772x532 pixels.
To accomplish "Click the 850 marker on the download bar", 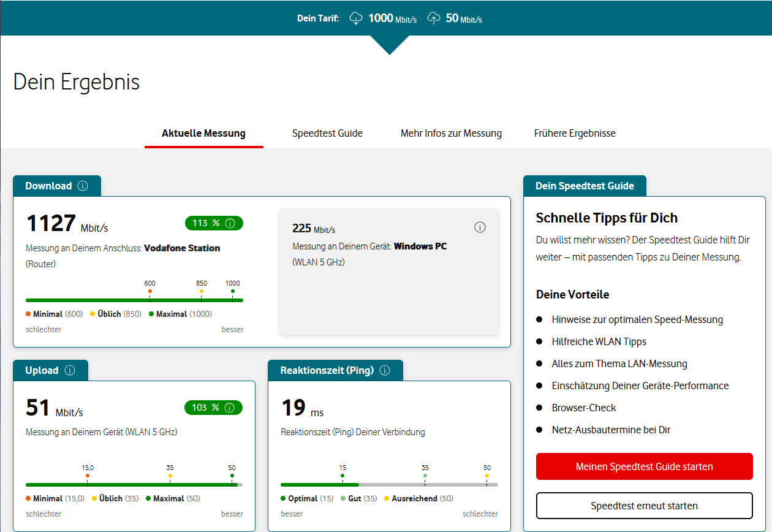I will click(202, 291).
